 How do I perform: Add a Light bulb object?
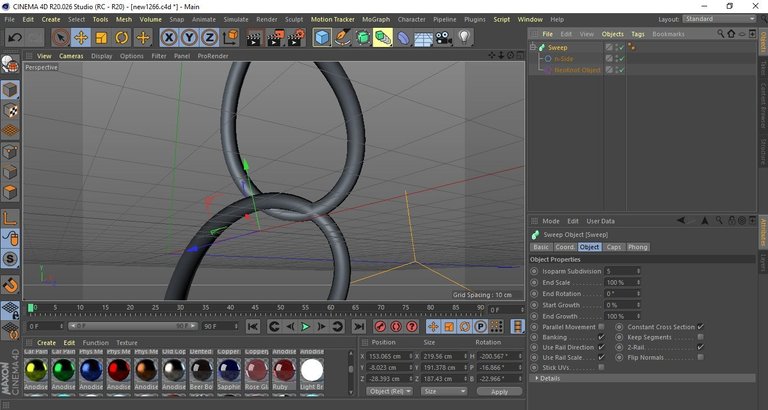point(464,38)
